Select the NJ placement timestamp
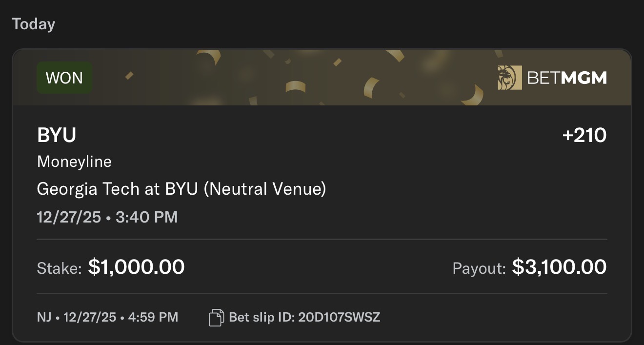The image size is (644, 345). coord(107,318)
